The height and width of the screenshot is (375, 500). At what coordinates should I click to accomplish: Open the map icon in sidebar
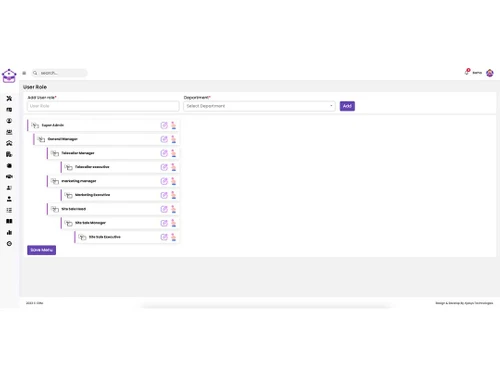click(9, 110)
